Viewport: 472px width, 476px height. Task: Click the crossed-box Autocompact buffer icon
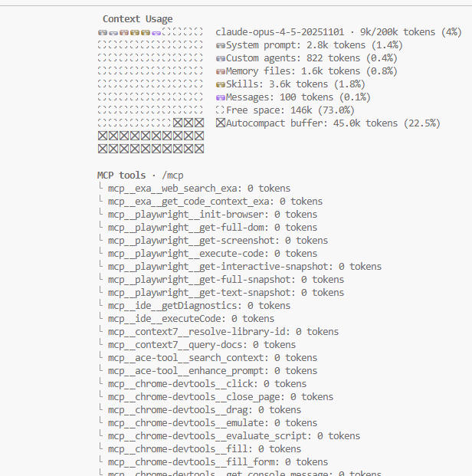(221, 123)
